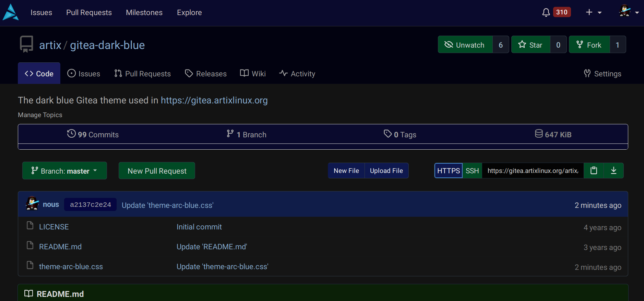Copy clone URL with clipboard icon

click(x=594, y=171)
